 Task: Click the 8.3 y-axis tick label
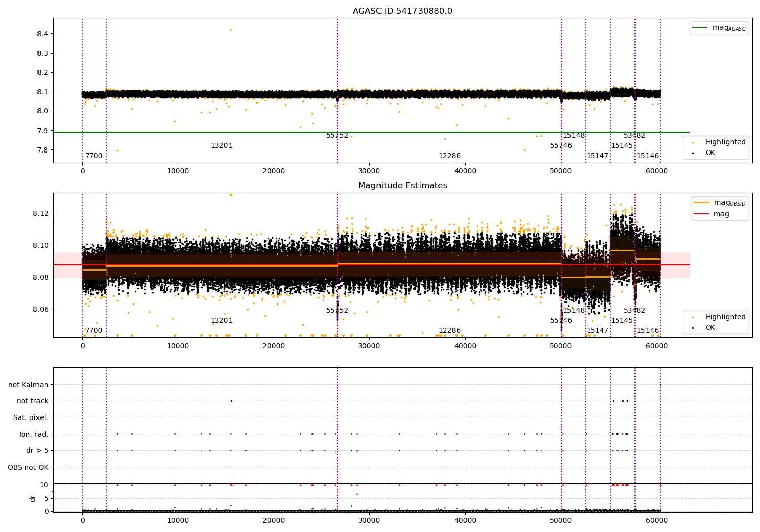pyautogui.click(x=43, y=53)
